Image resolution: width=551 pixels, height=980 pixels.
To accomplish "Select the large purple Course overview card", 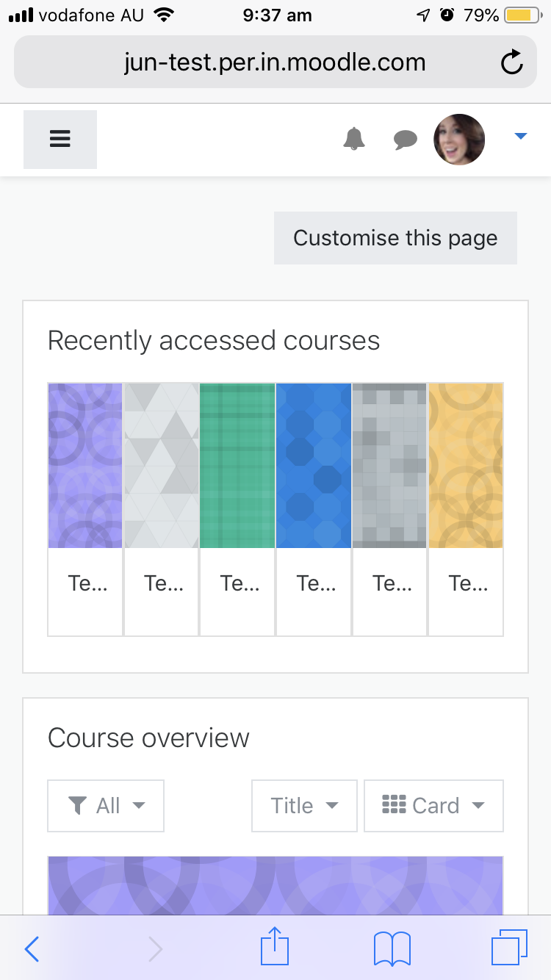I will pos(275,885).
